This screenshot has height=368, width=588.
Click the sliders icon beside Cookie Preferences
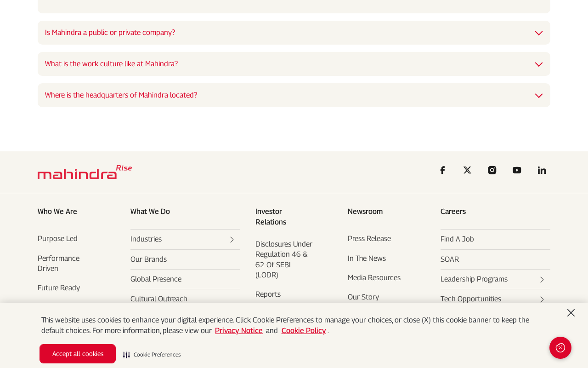[126, 355]
